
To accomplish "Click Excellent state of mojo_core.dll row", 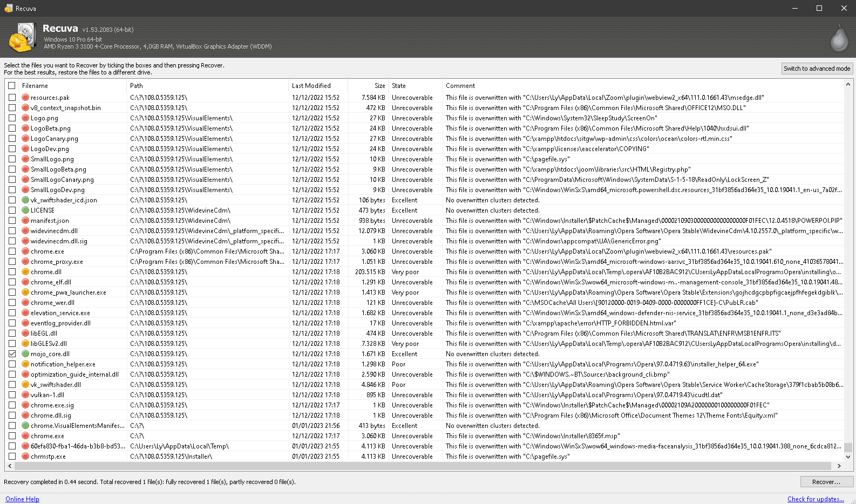I will (x=405, y=354).
